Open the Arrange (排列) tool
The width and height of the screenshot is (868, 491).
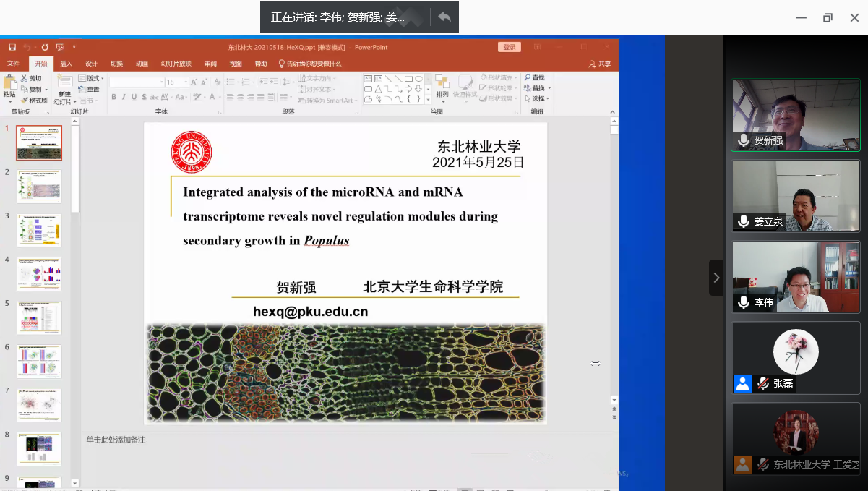tap(442, 82)
